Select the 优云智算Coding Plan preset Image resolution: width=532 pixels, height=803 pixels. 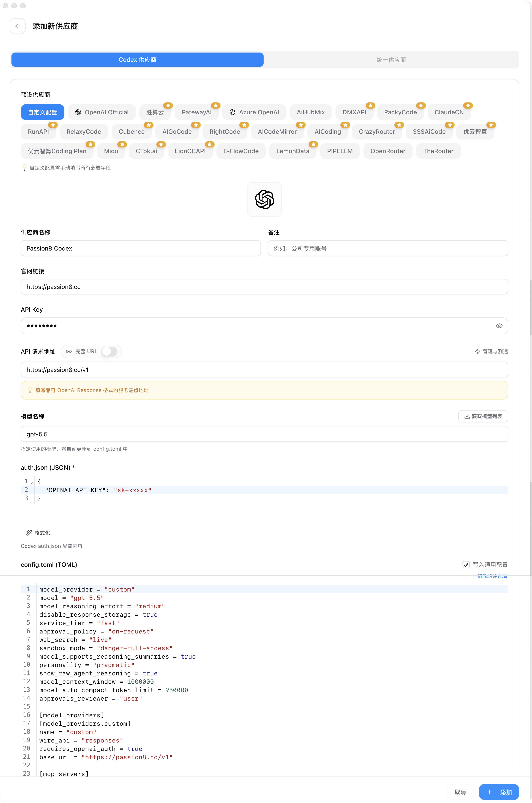[x=57, y=151]
